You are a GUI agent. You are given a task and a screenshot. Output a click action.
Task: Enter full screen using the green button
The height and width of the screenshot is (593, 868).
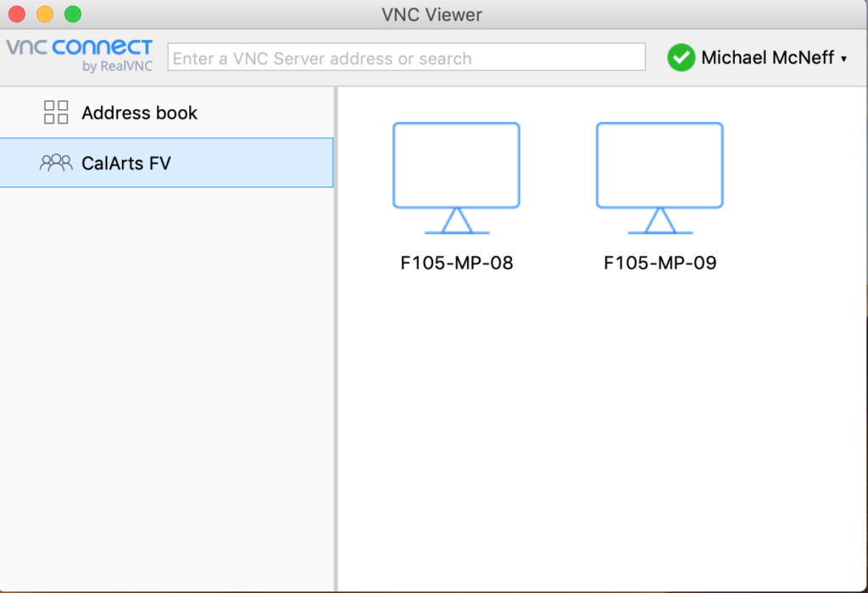73,14
